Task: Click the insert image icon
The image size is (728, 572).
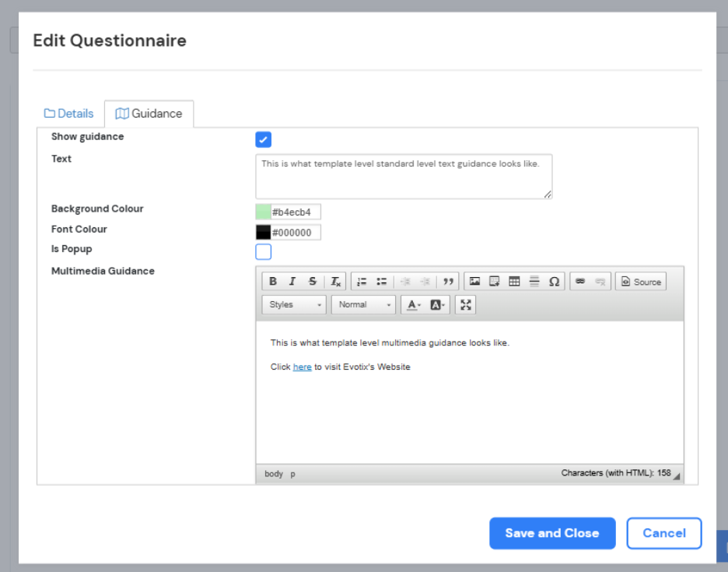Action: pos(474,281)
